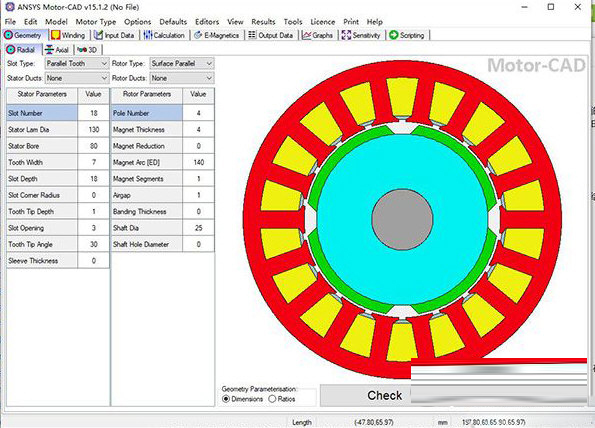This screenshot has height=428, width=595.
Task: Open the Stator Ducts dropdown
Action: point(77,78)
